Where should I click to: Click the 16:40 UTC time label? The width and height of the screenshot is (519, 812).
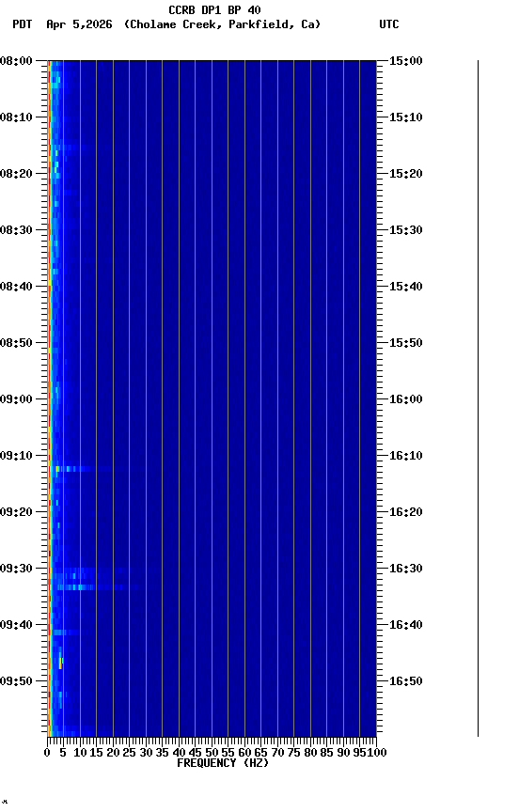(406, 625)
